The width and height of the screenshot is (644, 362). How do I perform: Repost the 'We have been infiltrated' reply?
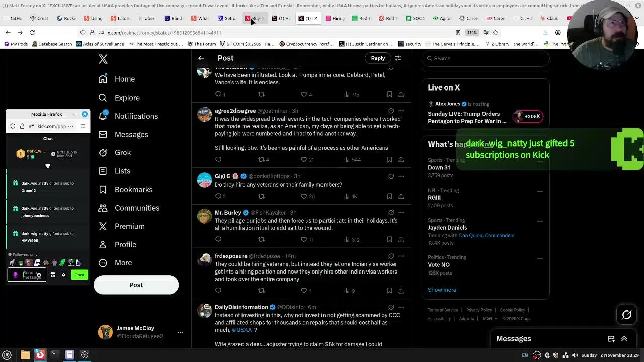click(x=261, y=94)
